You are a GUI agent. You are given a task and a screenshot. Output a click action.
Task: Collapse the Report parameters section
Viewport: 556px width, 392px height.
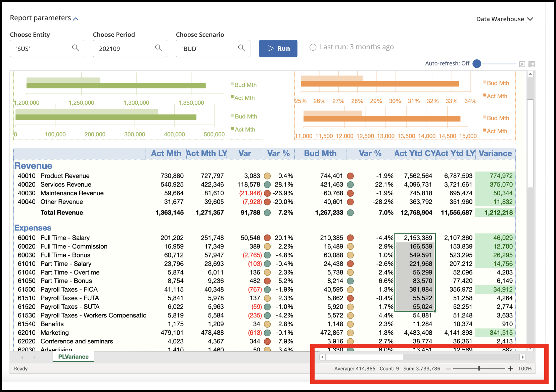coord(76,19)
